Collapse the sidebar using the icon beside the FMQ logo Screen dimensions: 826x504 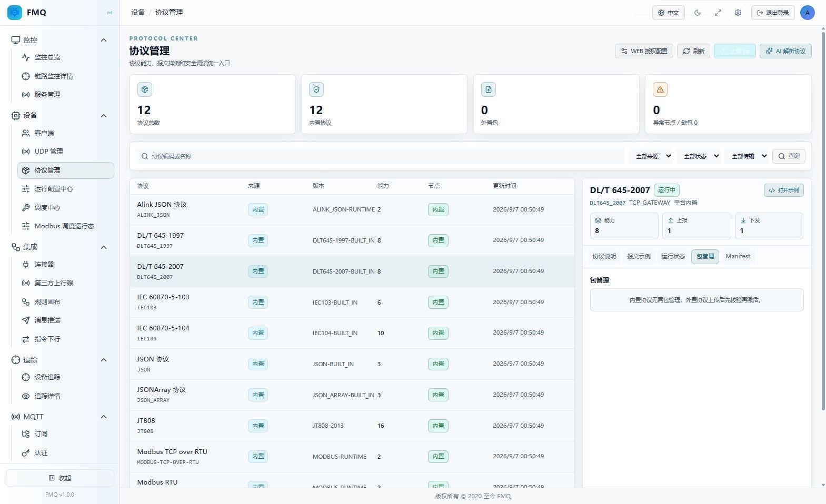pyautogui.click(x=110, y=13)
